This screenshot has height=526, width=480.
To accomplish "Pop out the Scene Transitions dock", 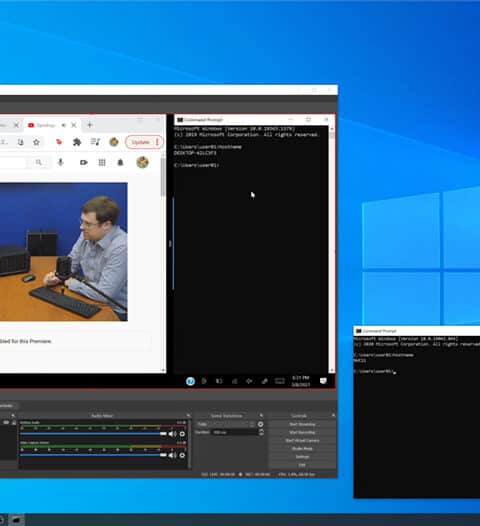I will [261, 416].
